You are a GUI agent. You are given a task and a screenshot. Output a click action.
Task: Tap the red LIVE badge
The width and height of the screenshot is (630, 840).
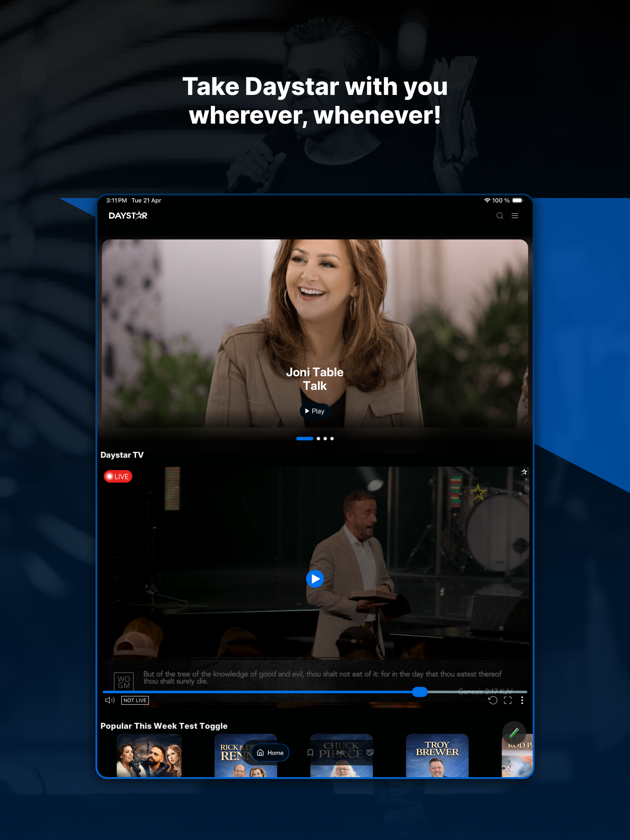(x=118, y=476)
